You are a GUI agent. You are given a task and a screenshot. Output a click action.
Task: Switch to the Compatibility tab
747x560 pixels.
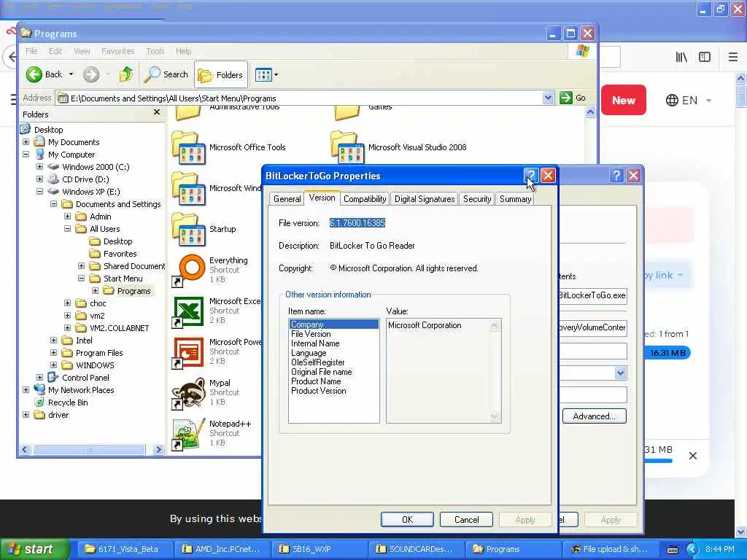[x=365, y=199]
